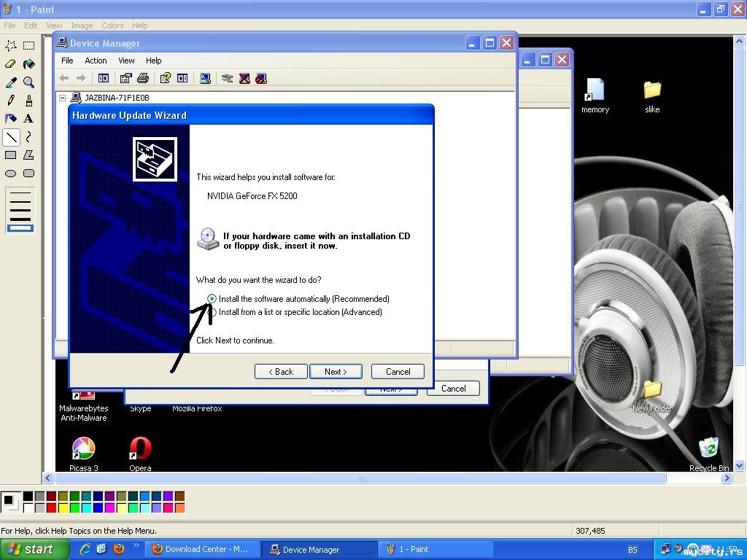The image size is (747, 560).
Task: Select the Airbrush spray can tool
Action: point(11,118)
